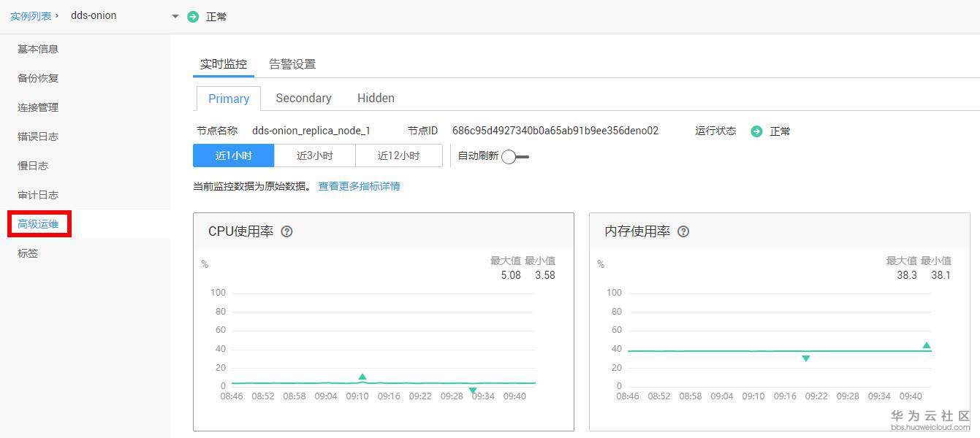Open the 告警设置 tab
The width and height of the screenshot is (980, 438).
pos(292,64)
